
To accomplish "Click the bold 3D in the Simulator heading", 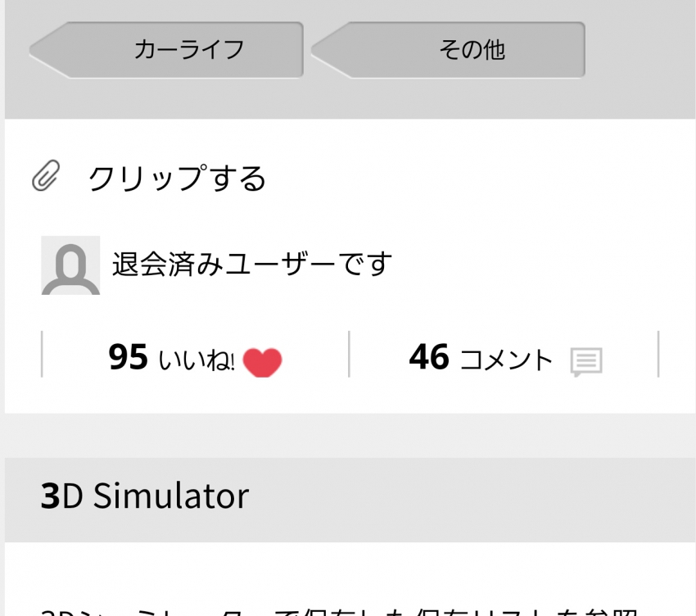I will click(61, 496).
